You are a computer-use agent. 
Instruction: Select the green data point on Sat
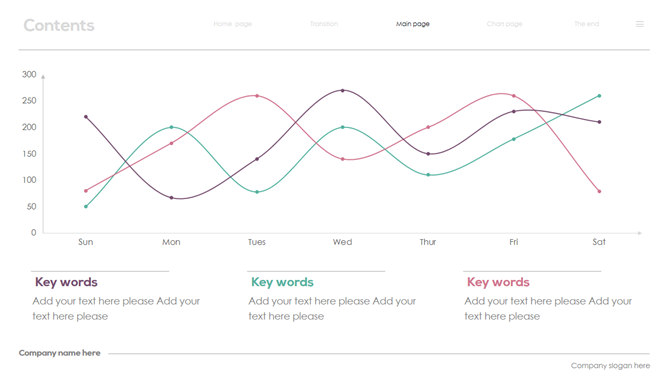[x=599, y=96]
